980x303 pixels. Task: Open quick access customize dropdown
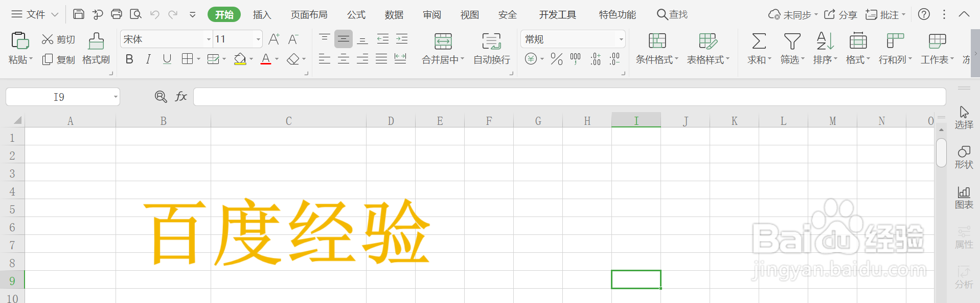[x=193, y=14]
